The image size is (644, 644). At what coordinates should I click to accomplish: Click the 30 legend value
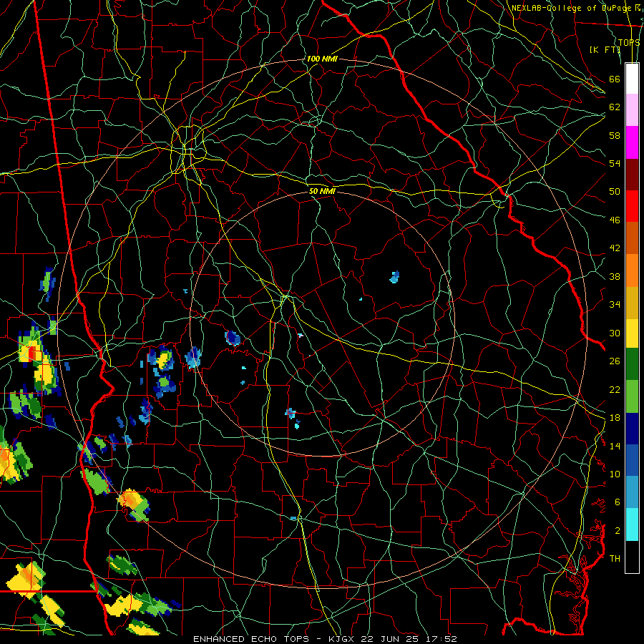pyautogui.click(x=615, y=333)
